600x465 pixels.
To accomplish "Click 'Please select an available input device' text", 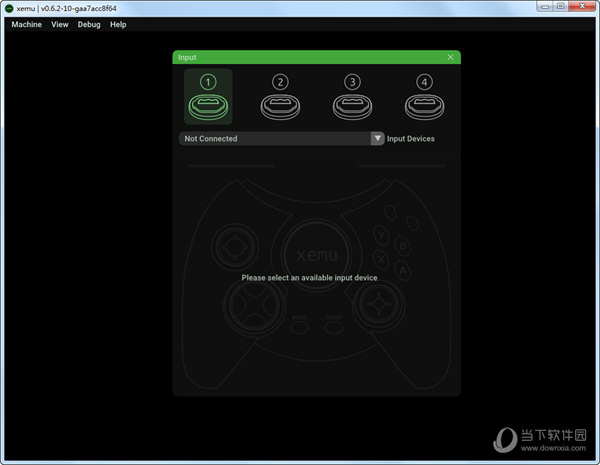I will point(309,277).
